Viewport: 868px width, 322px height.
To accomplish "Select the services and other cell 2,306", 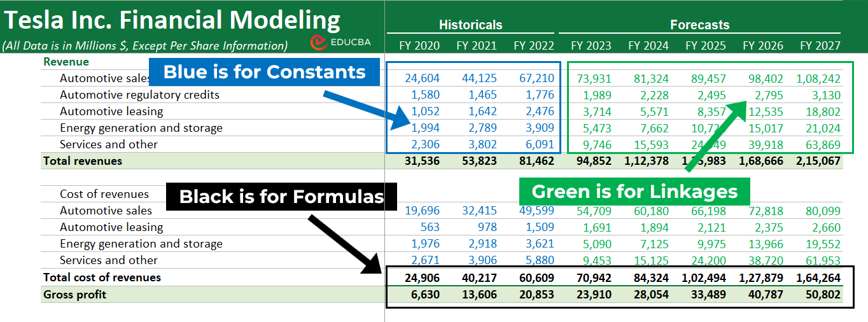I will click(425, 145).
